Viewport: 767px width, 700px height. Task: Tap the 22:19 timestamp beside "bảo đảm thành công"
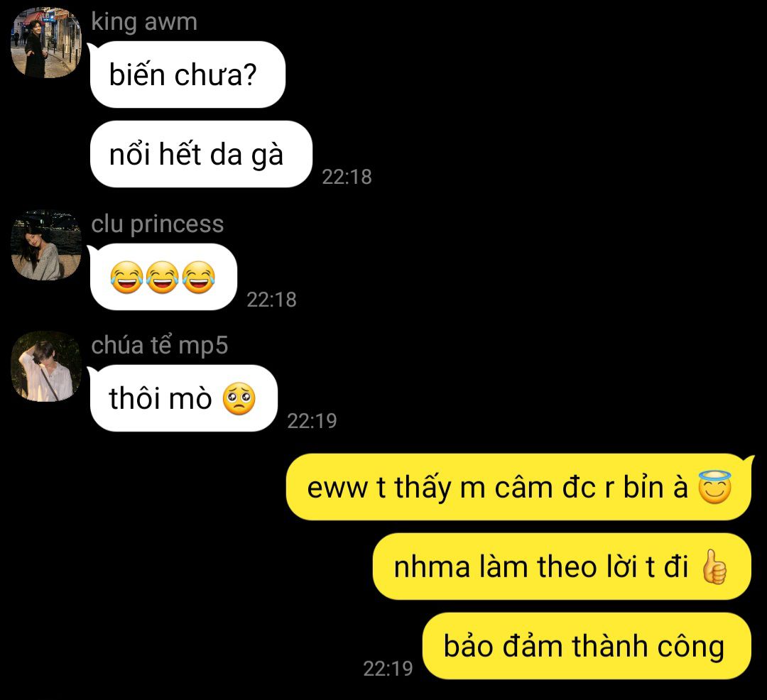(x=388, y=669)
